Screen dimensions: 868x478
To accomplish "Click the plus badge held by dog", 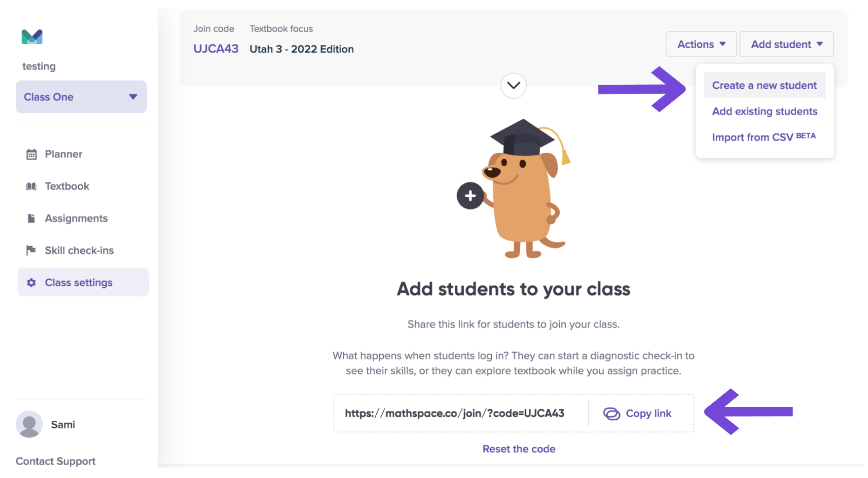I will (470, 195).
